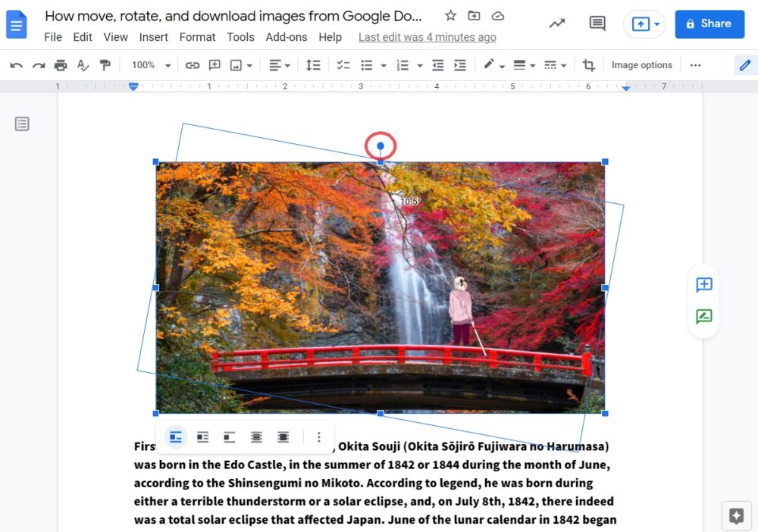Open version history via Last edit link
This screenshot has height=532, width=758.
click(427, 36)
